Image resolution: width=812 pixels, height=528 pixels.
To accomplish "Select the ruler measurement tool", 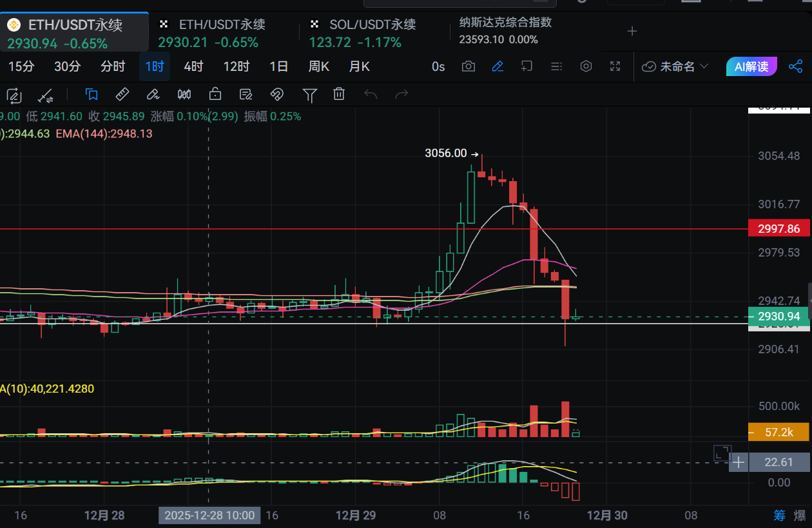I will click(122, 95).
